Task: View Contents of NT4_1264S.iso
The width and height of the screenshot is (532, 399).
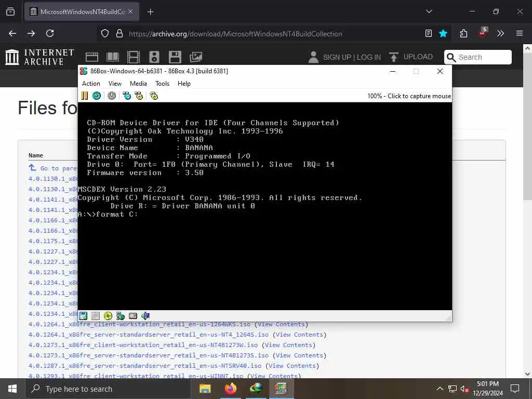Action: (x=299, y=335)
